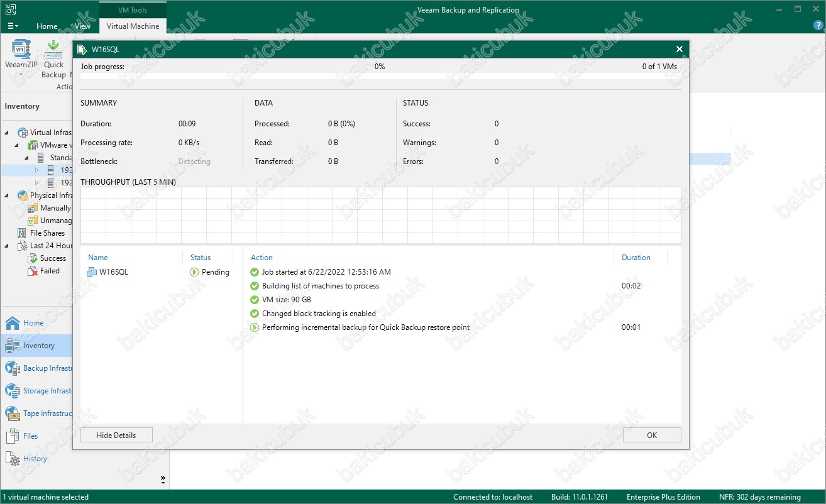
Task: Sort by the Status column header
Action: pyautogui.click(x=201, y=258)
